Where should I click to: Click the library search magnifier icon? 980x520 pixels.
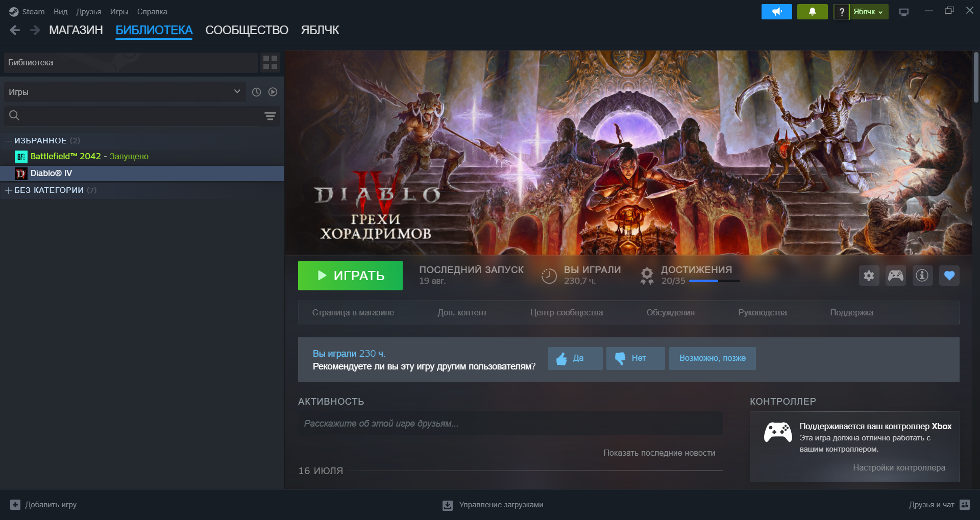[x=14, y=116]
